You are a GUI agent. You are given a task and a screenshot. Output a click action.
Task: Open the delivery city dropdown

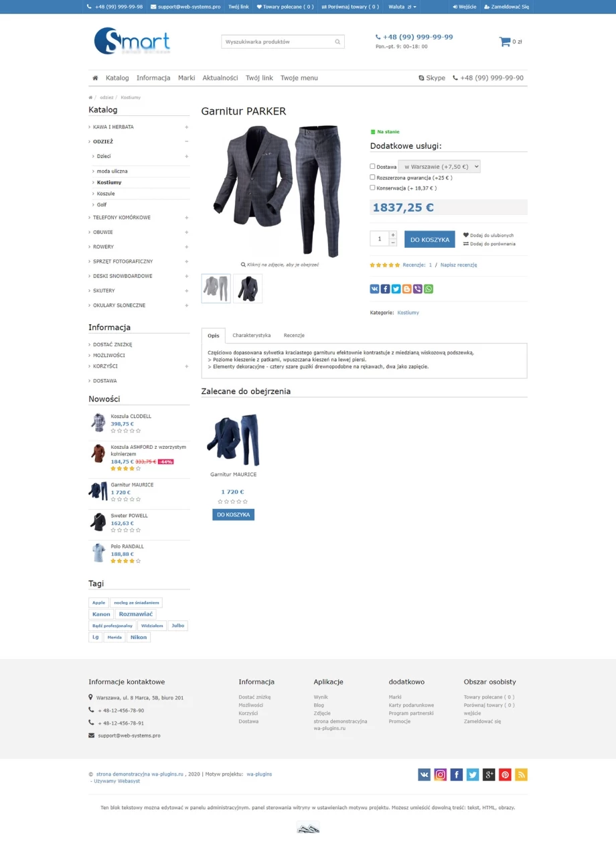point(439,166)
